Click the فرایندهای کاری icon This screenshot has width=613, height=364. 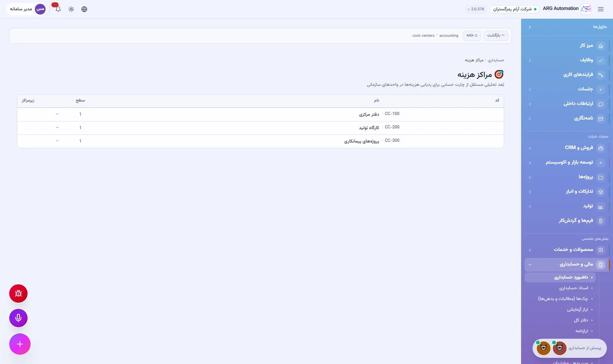[x=601, y=75]
